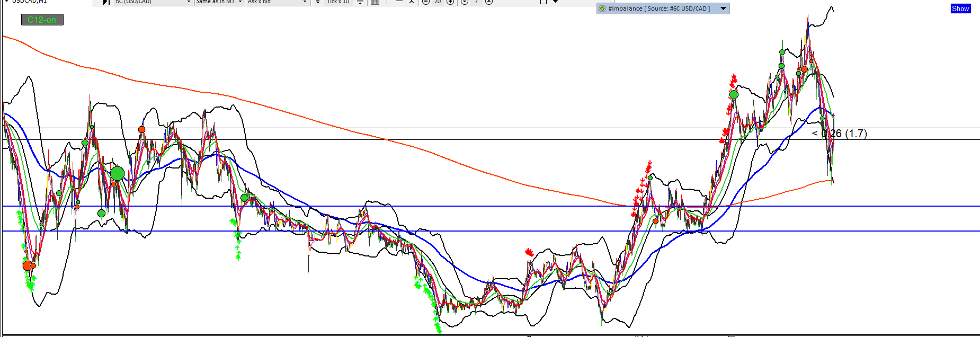Viewport: 980px width, 337px height.
Task: Click the arrow-and-lines icon right of Tick x 10
Action: click(x=360, y=2)
